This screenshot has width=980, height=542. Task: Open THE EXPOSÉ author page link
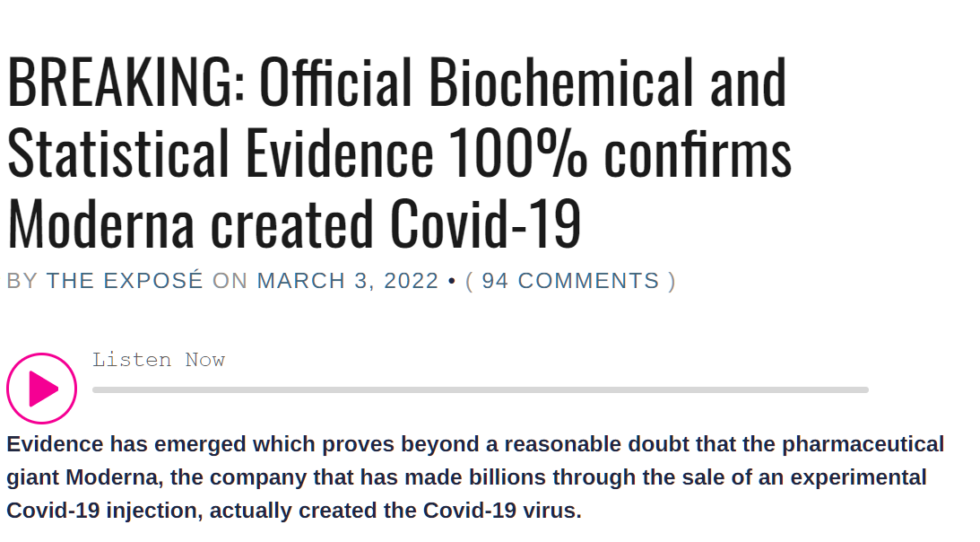coord(125,280)
